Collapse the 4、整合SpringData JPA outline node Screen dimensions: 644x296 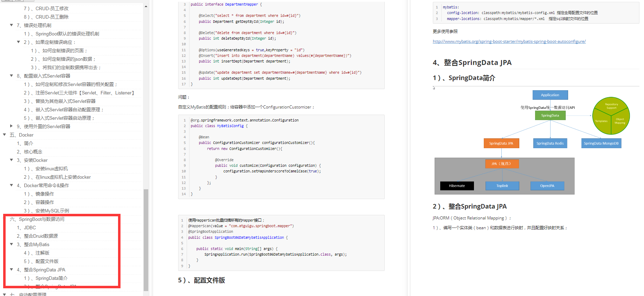pyautogui.click(x=12, y=270)
